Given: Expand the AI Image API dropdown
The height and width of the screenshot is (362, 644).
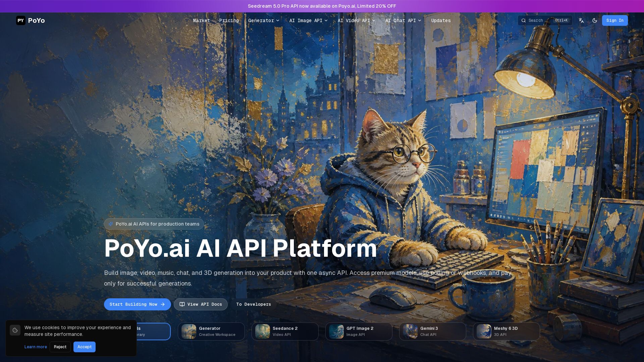Looking at the screenshot, I should click(x=309, y=20).
